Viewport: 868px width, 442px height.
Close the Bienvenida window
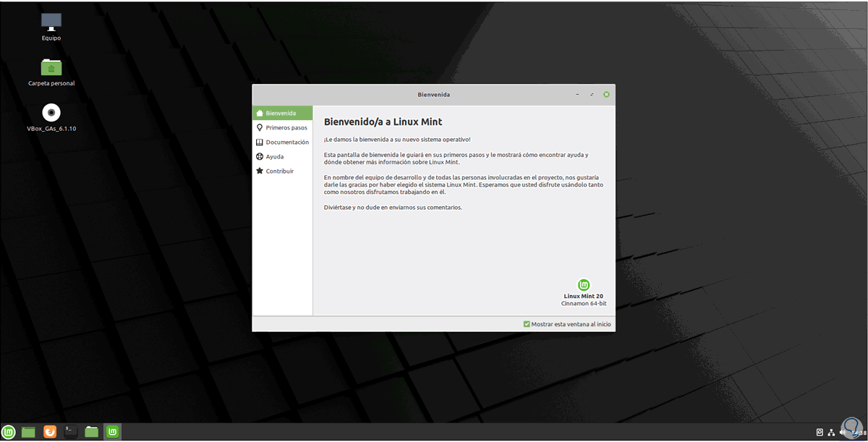606,94
